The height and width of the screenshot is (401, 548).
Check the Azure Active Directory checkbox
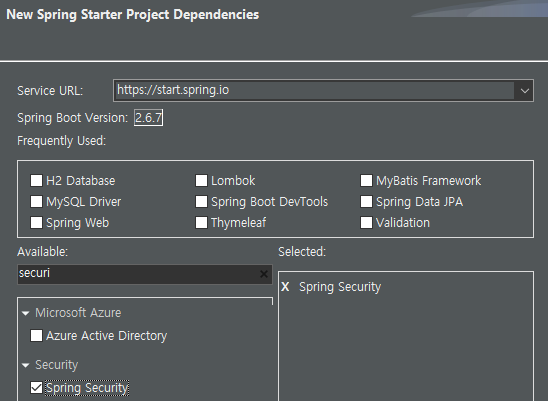pyautogui.click(x=36, y=336)
